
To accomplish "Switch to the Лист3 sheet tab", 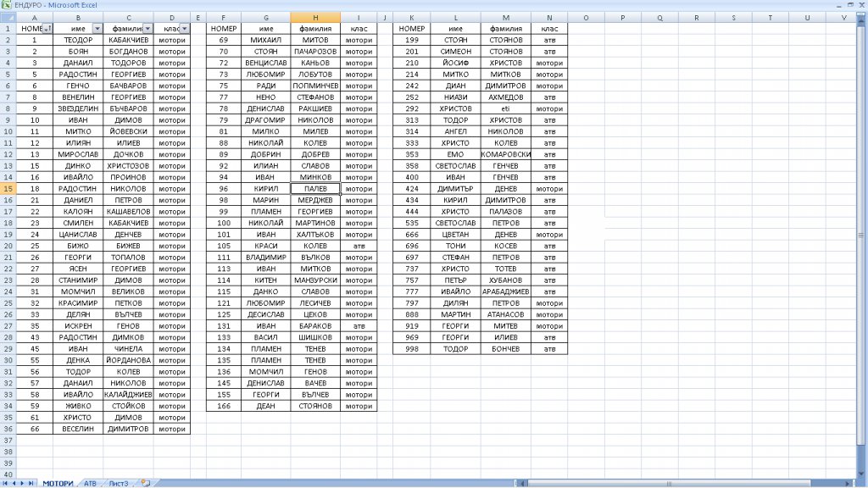I will pos(119,484).
